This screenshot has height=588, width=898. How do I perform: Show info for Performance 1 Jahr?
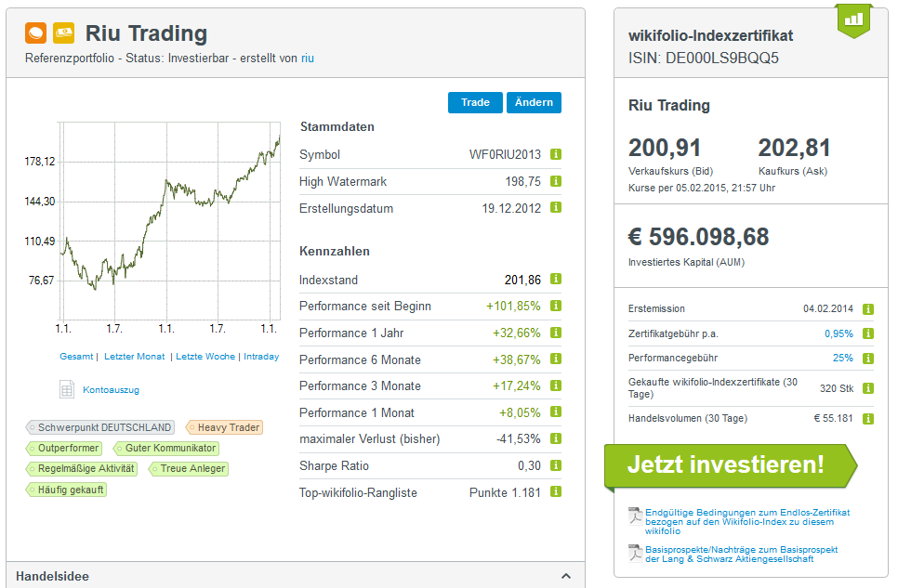coord(556,333)
